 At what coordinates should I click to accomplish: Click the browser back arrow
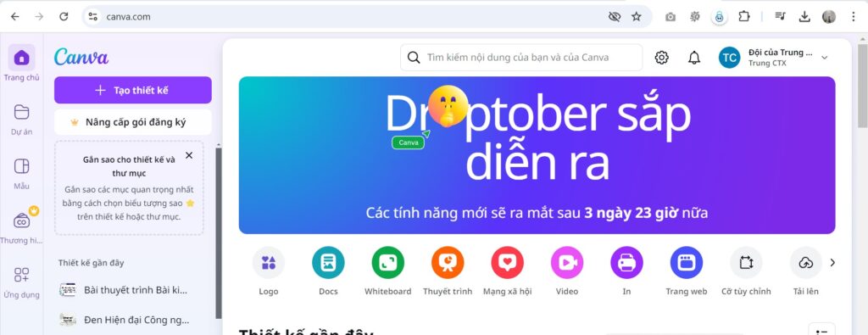15,17
